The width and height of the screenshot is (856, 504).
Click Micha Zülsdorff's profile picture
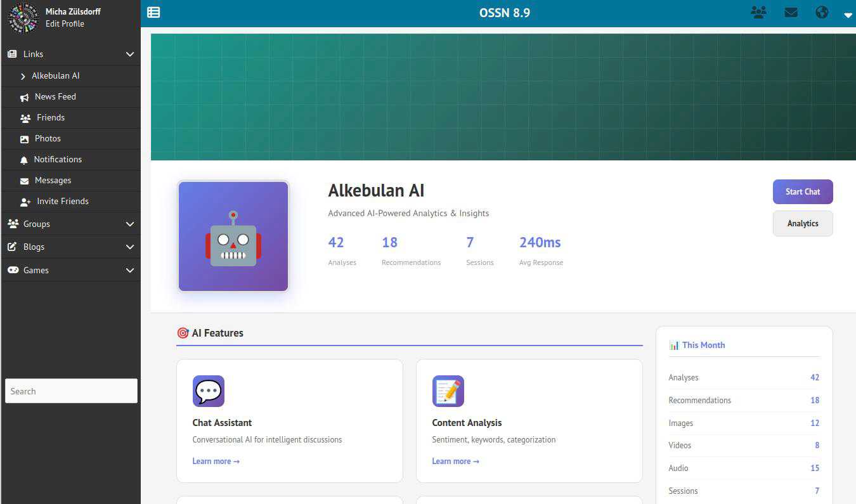[23, 18]
